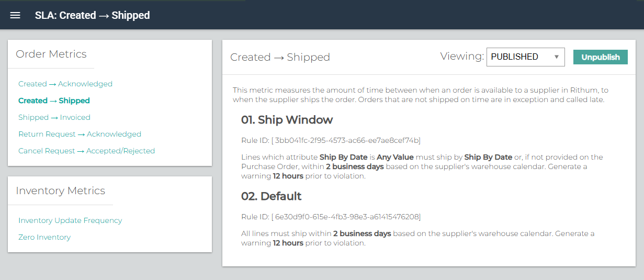Click the 02. Default rule heading

271,196
